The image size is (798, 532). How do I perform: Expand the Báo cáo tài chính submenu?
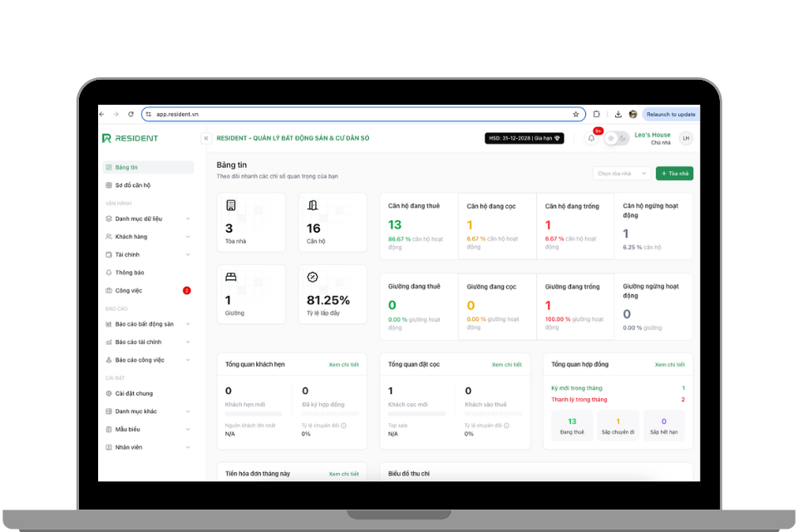(148, 342)
